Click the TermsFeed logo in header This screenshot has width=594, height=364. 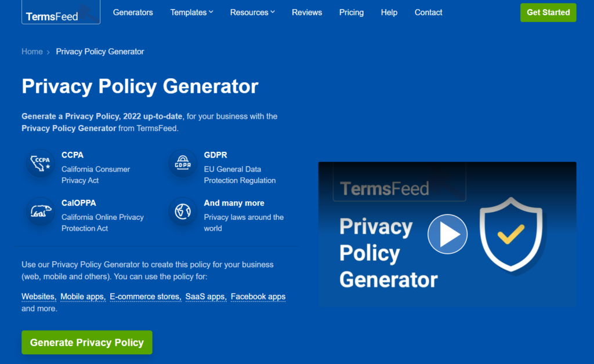(60, 12)
